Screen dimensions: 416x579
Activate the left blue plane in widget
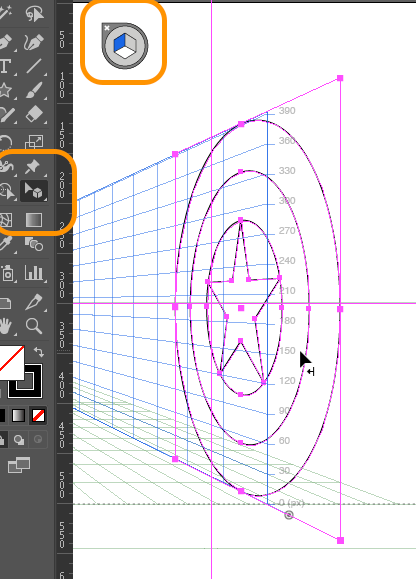(x=120, y=42)
